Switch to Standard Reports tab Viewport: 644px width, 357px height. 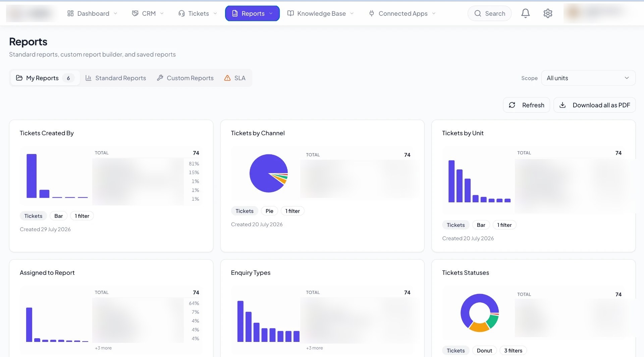[116, 78]
